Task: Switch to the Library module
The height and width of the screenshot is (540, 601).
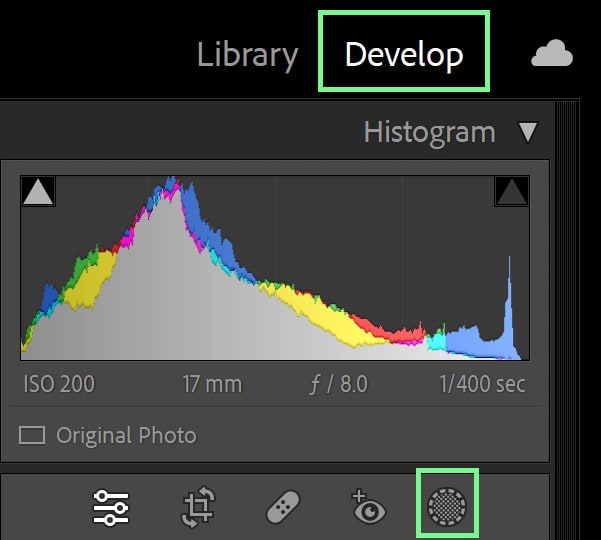Action: click(248, 56)
